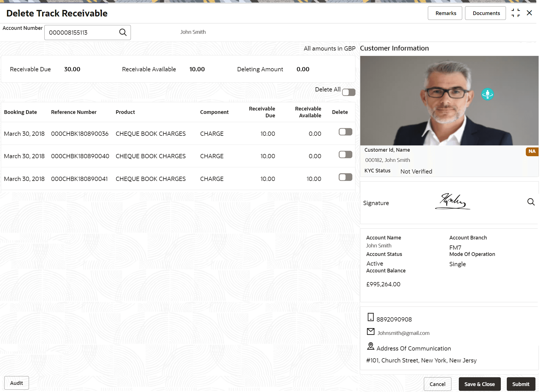The image size is (540, 392).
Task: Click the email envelope icon
Action: point(371,331)
